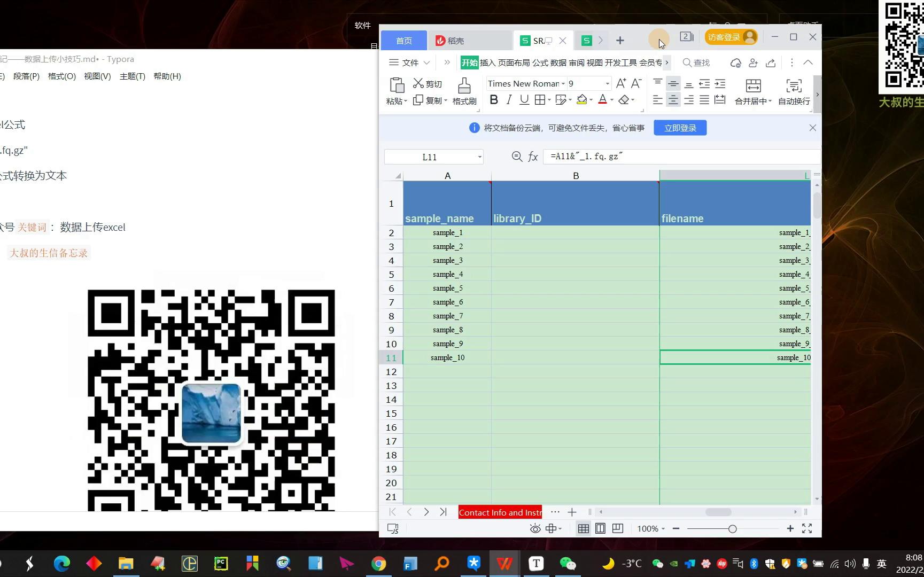This screenshot has height=577, width=924.
Task: Increase font size with the A+ icon
Action: (x=621, y=83)
